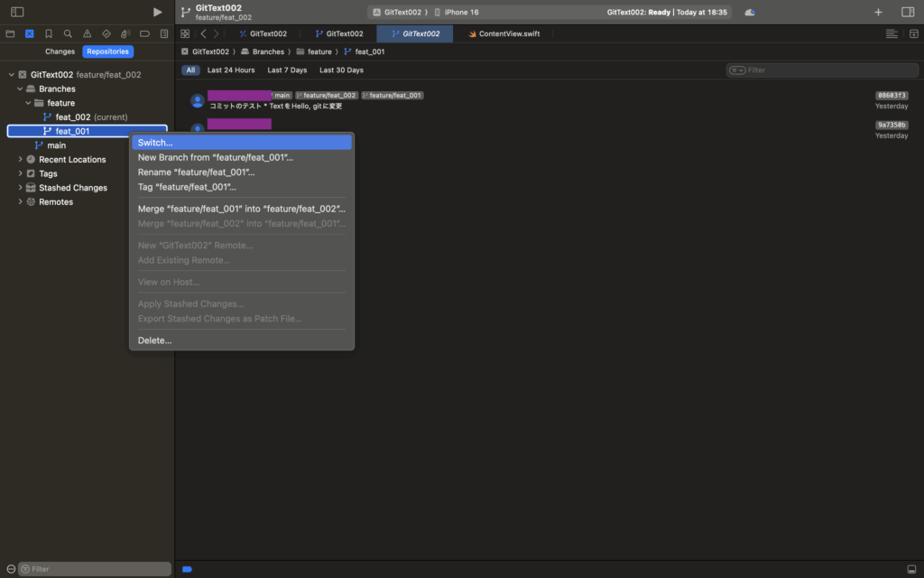Click the Branches breadcrumb item
The width and height of the screenshot is (924, 578).
pyautogui.click(x=263, y=51)
